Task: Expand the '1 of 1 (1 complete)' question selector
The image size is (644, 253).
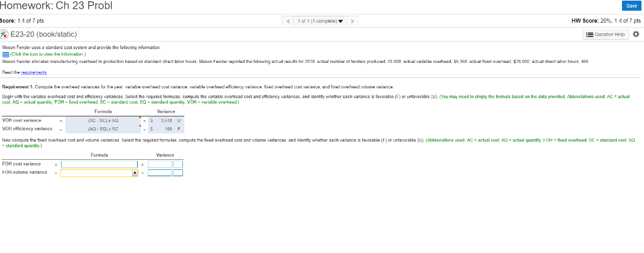Action: coord(320,21)
